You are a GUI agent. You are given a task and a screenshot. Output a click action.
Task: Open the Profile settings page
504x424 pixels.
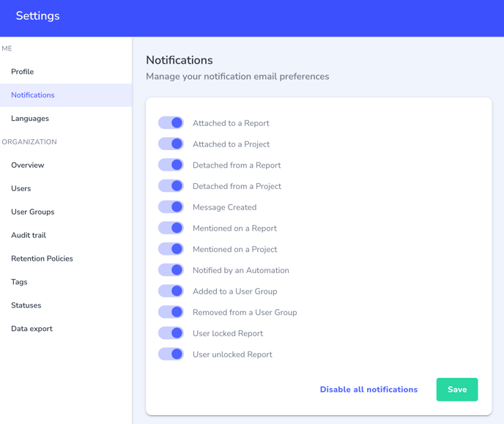pos(23,72)
